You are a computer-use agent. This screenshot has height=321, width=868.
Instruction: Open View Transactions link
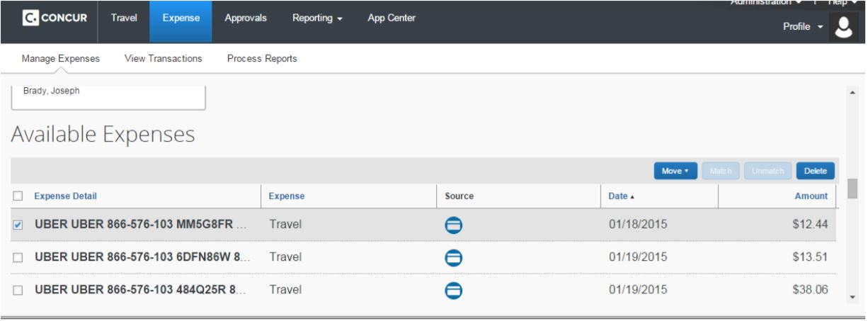163,59
